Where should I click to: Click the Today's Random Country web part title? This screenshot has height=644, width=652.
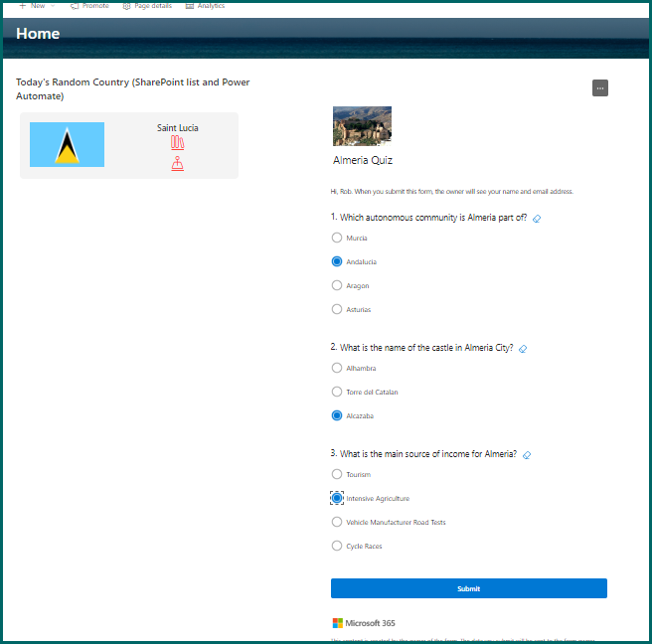click(x=132, y=88)
